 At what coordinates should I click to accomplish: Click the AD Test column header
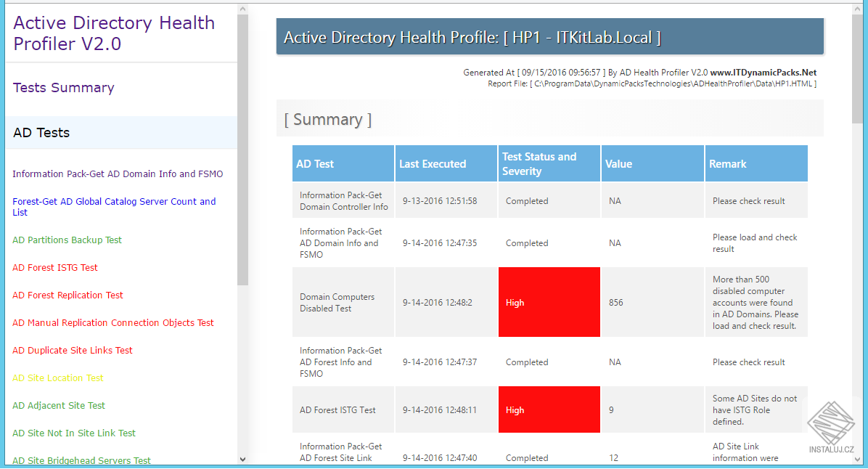[x=343, y=163]
